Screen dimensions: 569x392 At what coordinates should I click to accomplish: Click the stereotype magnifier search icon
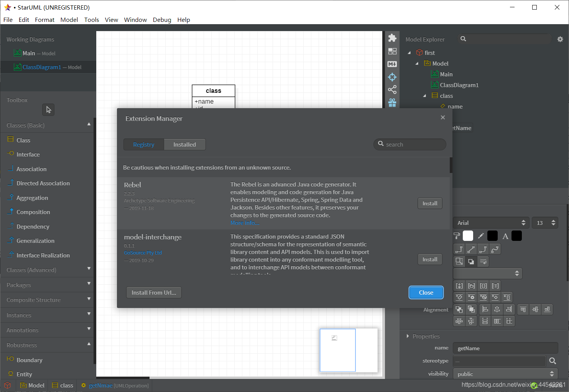[x=553, y=361]
